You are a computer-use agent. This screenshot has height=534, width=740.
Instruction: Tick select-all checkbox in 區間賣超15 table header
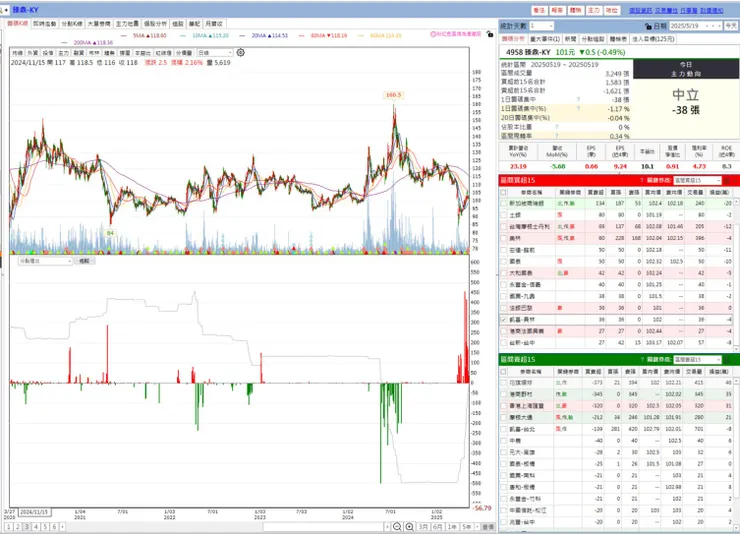(504, 371)
